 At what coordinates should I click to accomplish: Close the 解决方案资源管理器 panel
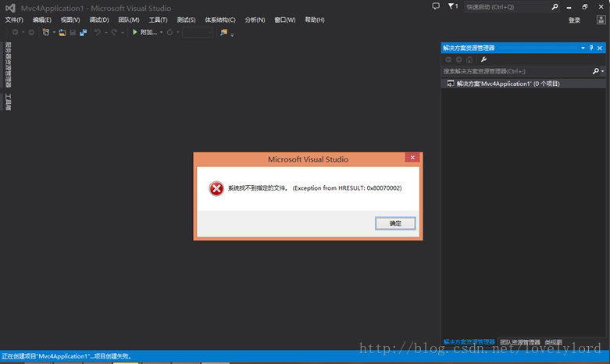(x=600, y=48)
